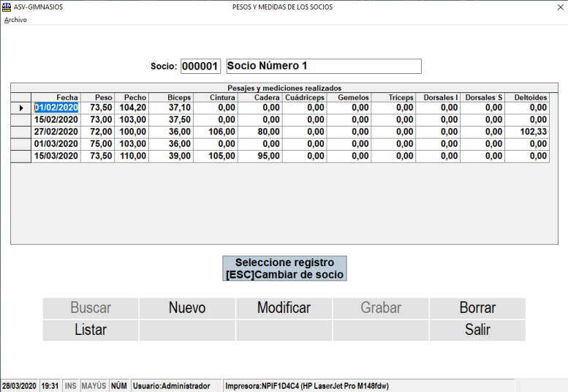Click the Pecho column header

[132, 97]
